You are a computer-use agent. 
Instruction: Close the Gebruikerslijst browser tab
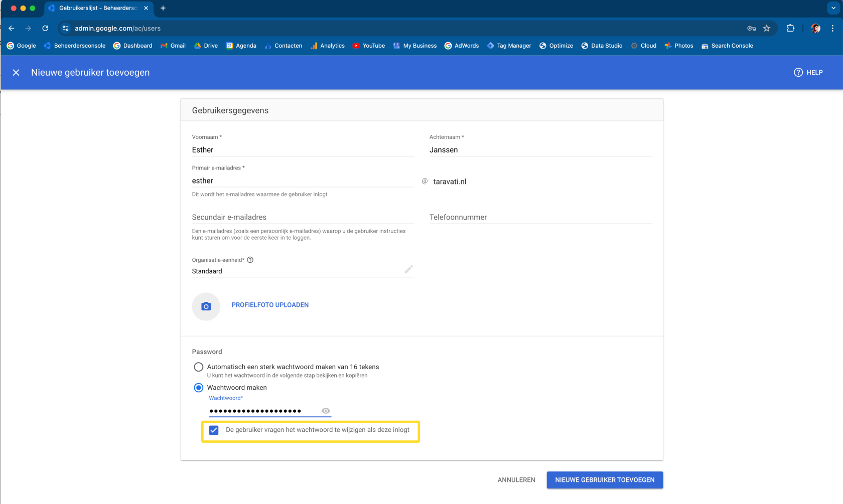click(146, 8)
